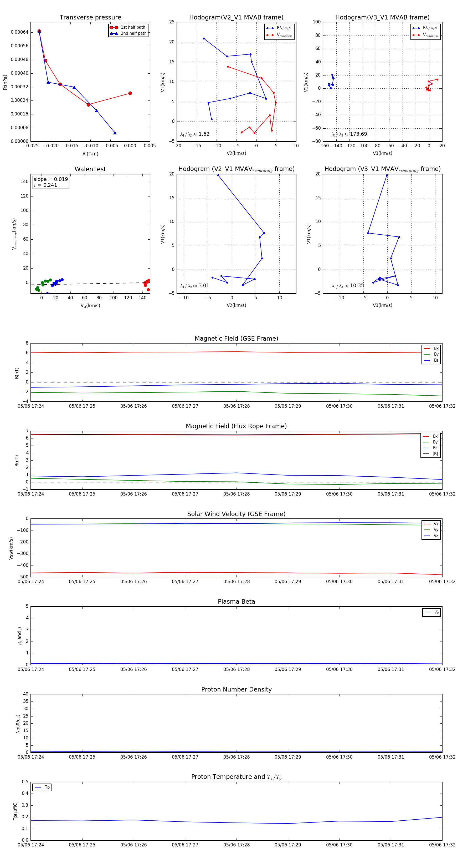This screenshot has height=868, width=473.
Task: Click the '1st half path' legend entry
Action: (128, 27)
